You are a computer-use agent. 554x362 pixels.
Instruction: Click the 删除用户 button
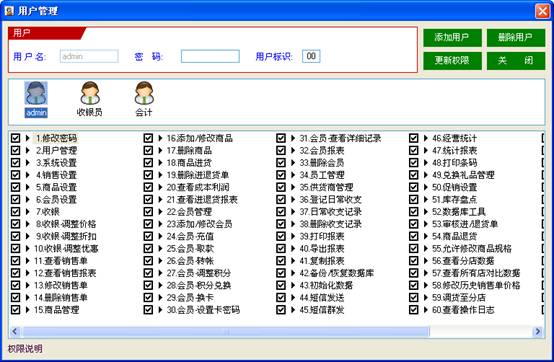pyautogui.click(x=515, y=37)
